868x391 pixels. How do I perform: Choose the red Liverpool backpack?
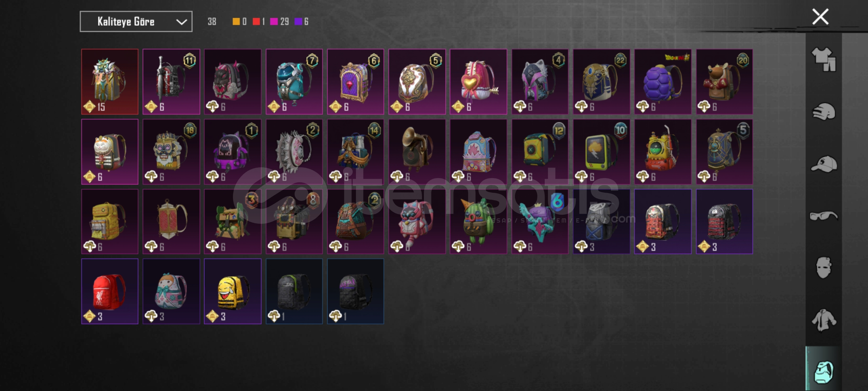coord(110,291)
